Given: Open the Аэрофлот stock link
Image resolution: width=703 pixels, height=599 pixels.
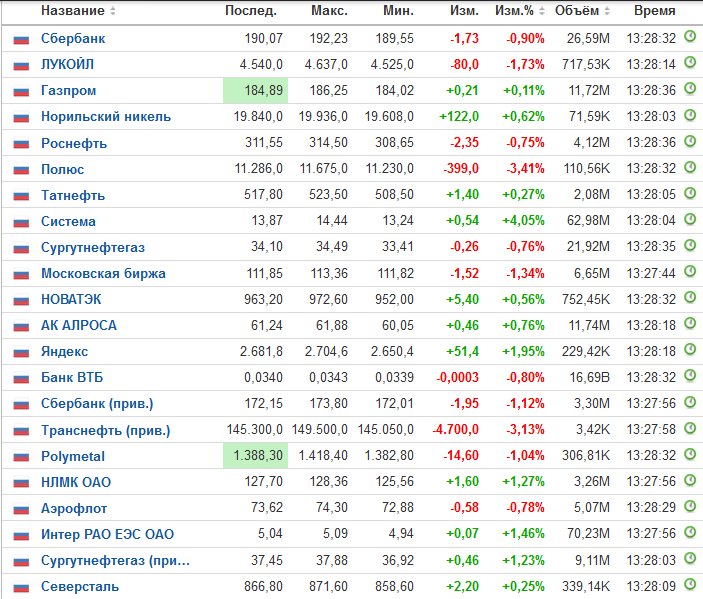Looking at the screenshot, I should [x=74, y=508].
